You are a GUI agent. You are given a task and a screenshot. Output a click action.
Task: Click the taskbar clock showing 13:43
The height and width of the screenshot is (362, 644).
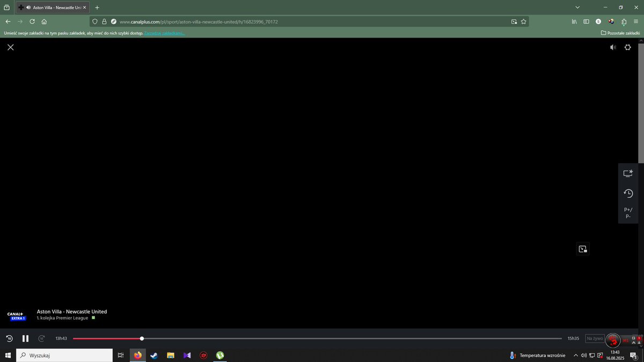point(615,355)
